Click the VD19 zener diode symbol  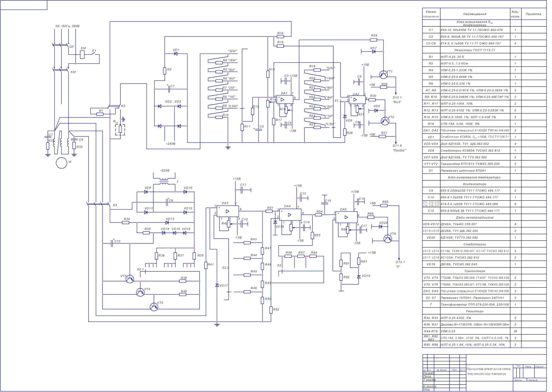(x=359, y=277)
